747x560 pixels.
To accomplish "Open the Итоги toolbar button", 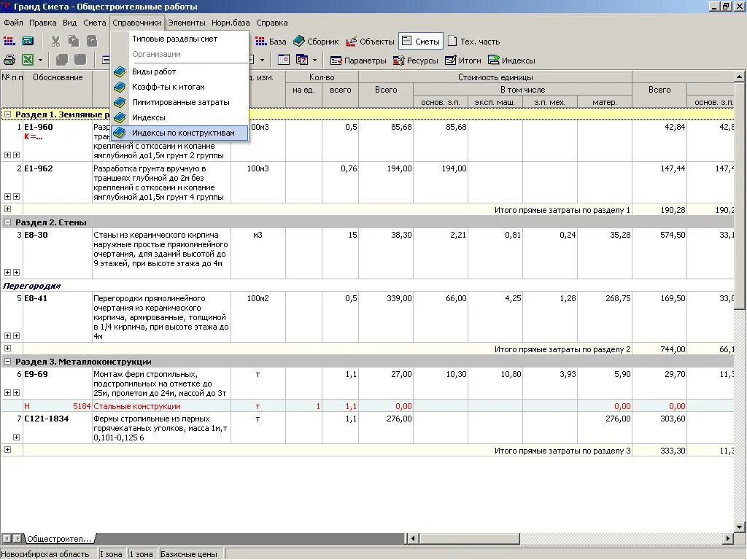I will [463, 61].
